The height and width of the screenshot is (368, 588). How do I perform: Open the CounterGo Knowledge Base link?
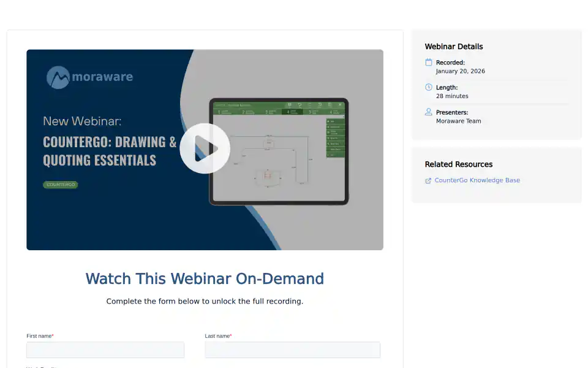click(477, 180)
